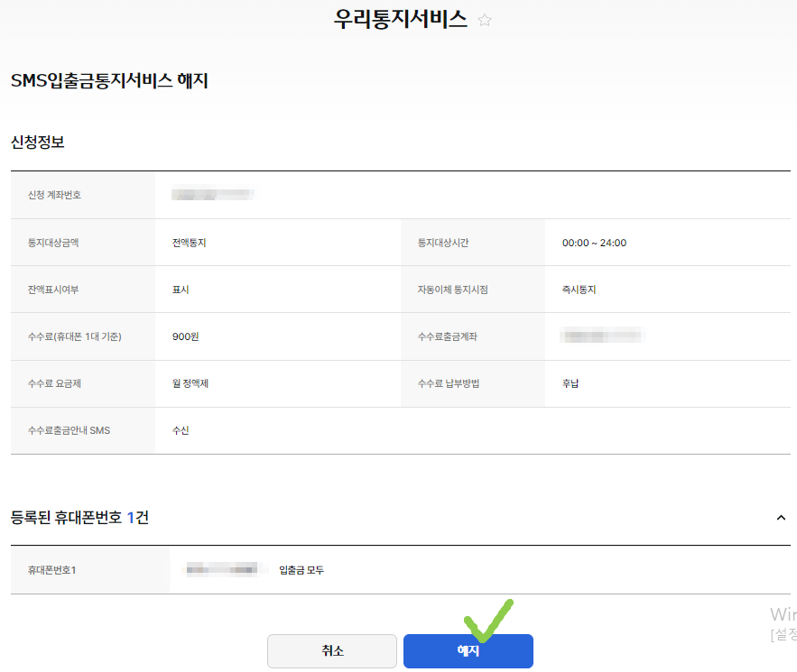Click the 휴대폰번호1 label
The height and width of the screenshot is (672, 797).
click(x=51, y=570)
